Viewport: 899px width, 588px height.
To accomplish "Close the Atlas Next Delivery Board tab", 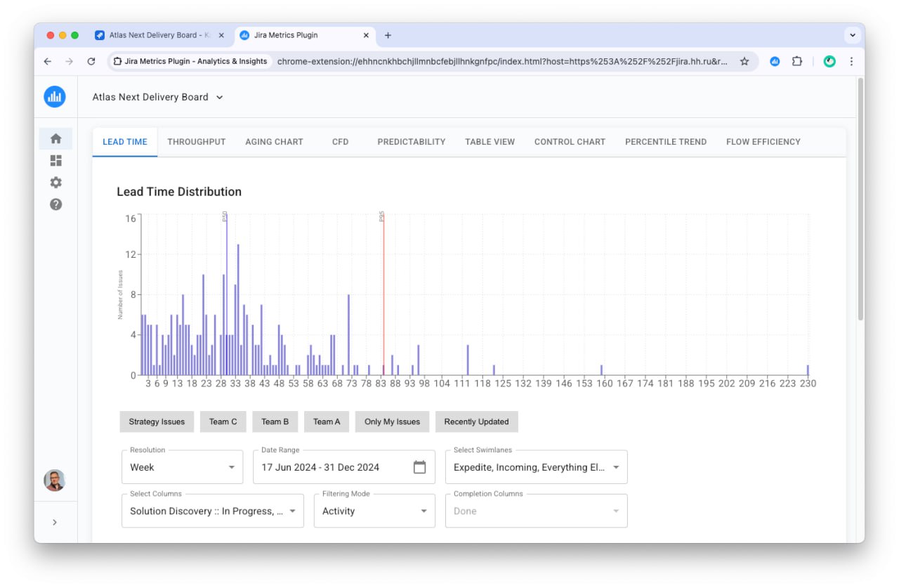I will coord(221,35).
